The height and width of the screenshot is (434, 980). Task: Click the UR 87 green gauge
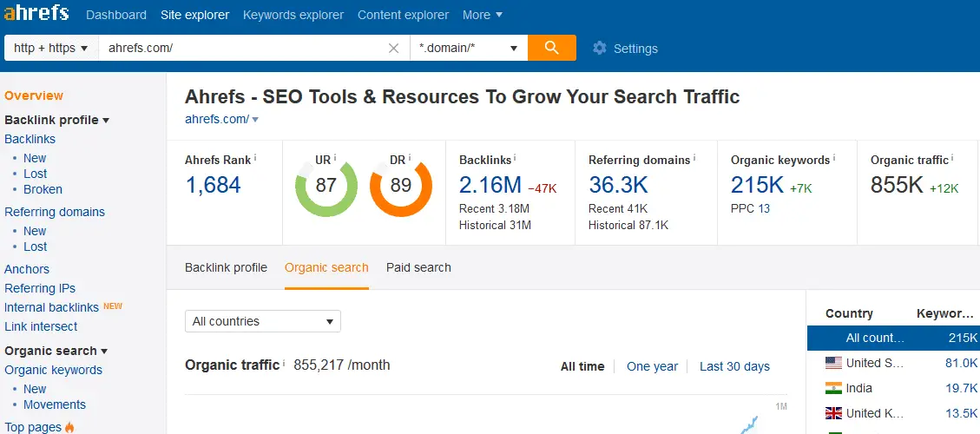pyautogui.click(x=326, y=186)
